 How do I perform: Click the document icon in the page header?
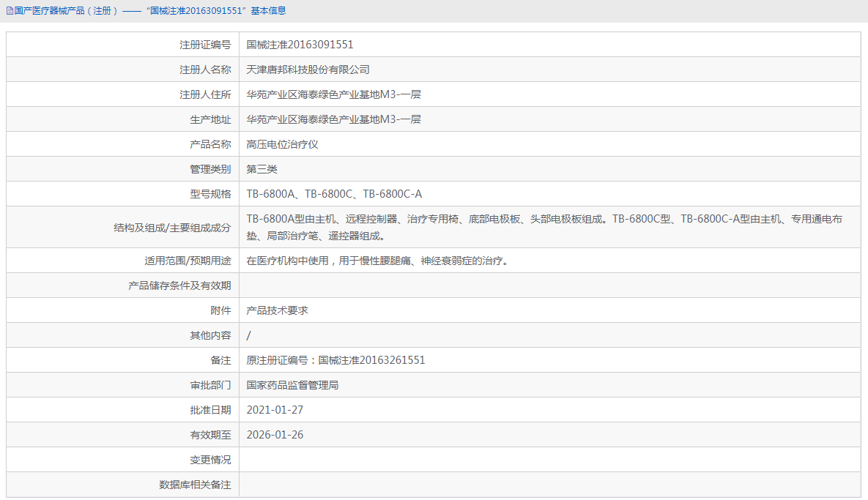coord(10,11)
